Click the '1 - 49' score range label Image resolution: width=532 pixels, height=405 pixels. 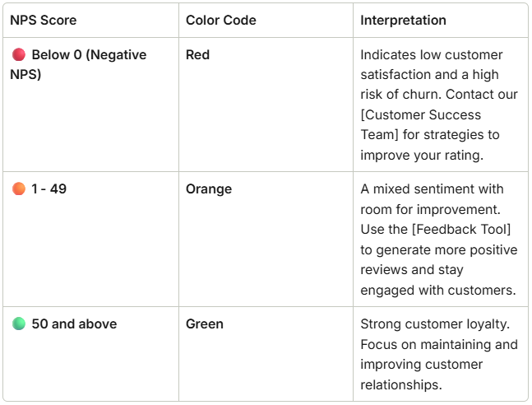pyautogui.click(x=49, y=189)
